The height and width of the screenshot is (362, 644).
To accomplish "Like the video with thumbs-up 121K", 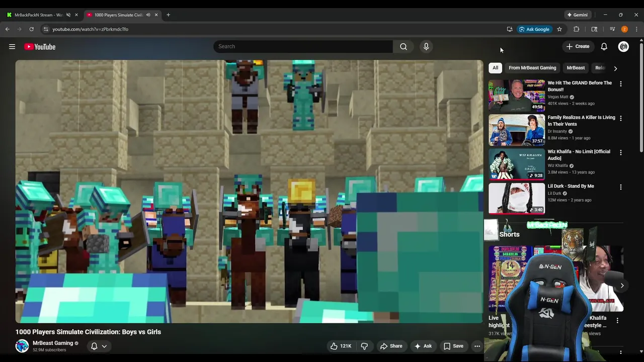I will (341, 346).
